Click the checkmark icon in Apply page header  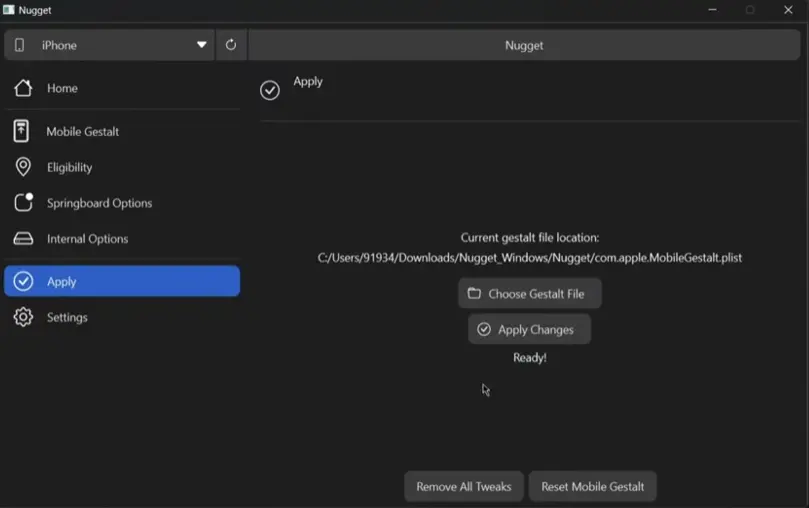coord(270,90)
